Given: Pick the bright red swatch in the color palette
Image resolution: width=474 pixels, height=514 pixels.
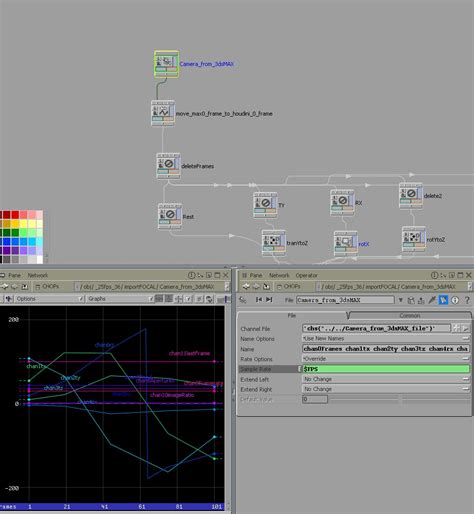Looking at the screenshot, I should [x=15, y=215].
